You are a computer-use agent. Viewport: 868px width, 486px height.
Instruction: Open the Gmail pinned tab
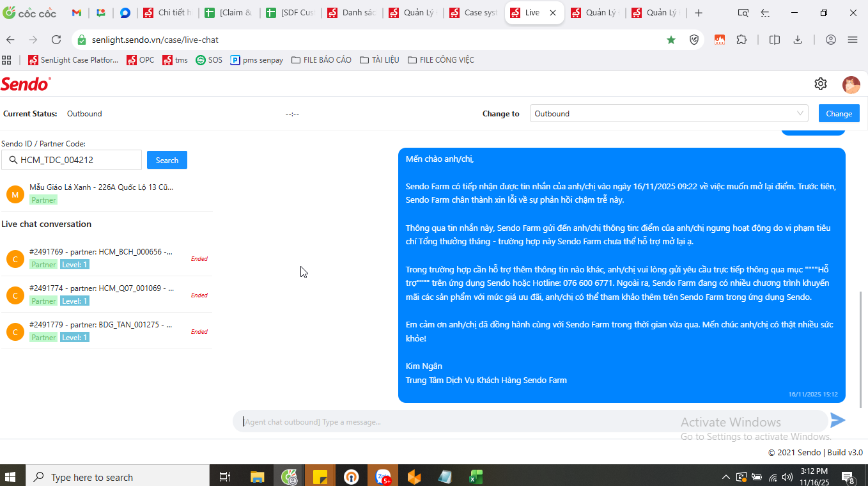coord(77,13)
